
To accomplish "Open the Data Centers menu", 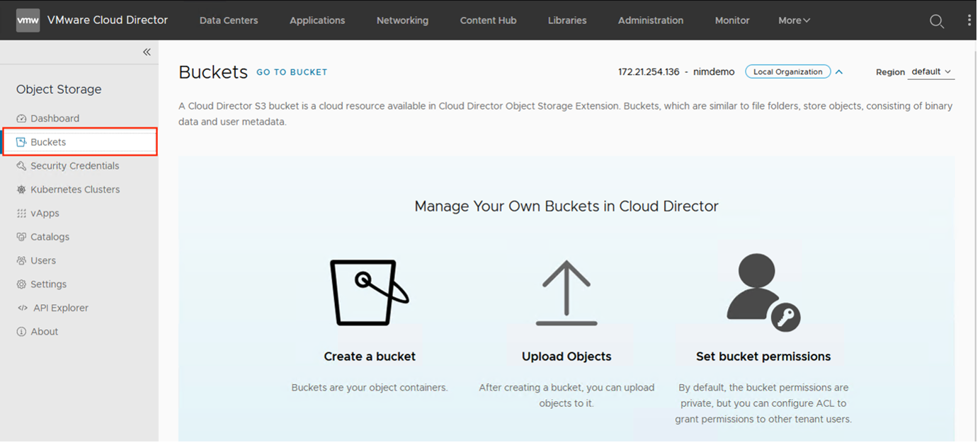I will tap(229, 21).
